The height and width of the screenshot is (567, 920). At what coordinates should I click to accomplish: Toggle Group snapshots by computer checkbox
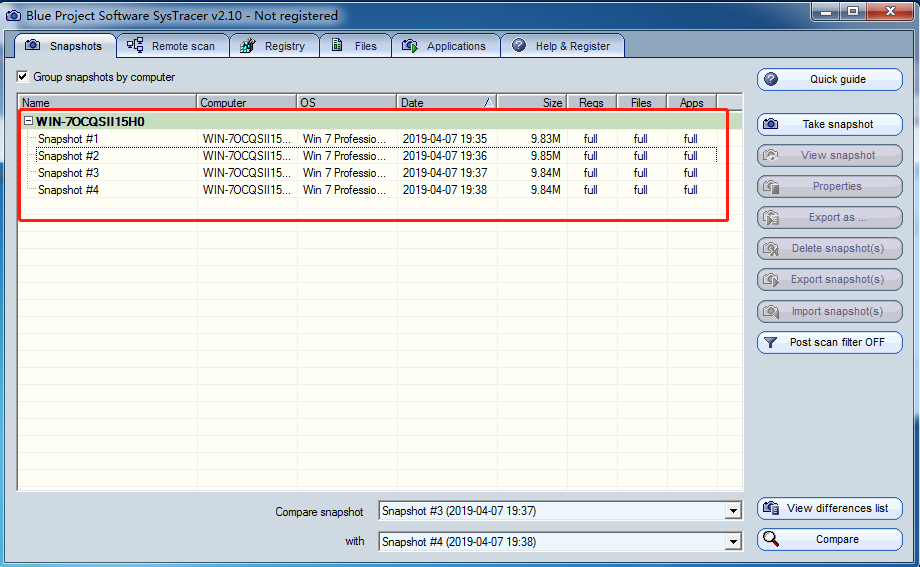click(22, 76)
